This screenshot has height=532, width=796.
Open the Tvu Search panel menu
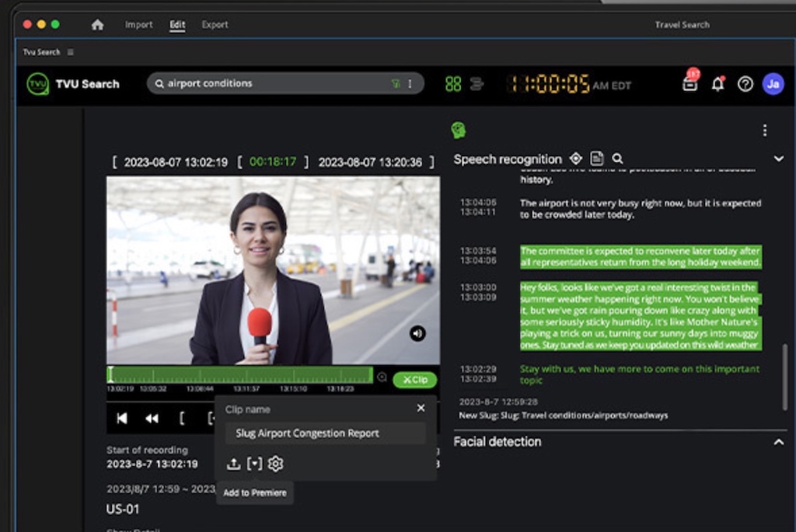pos(71,52)
